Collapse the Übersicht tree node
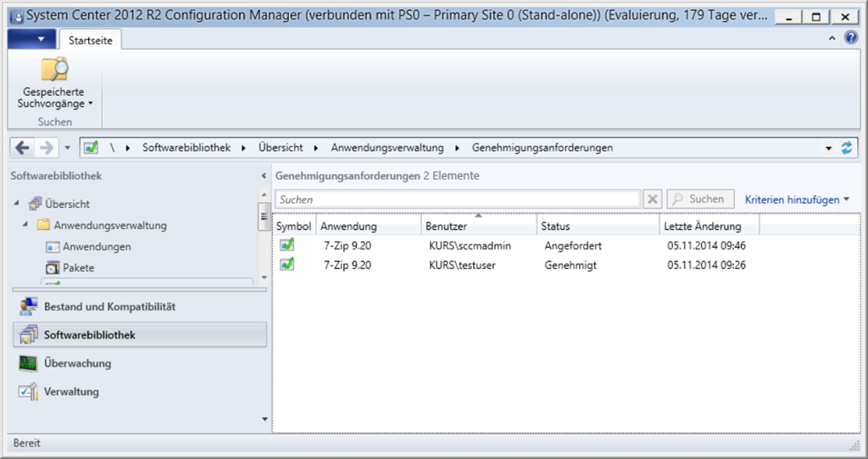The image size is (868, 459). click(x=17, y=204)
